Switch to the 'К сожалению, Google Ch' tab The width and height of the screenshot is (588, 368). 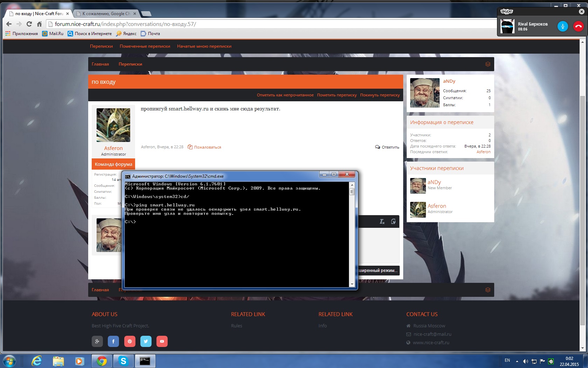click(106, 14)
